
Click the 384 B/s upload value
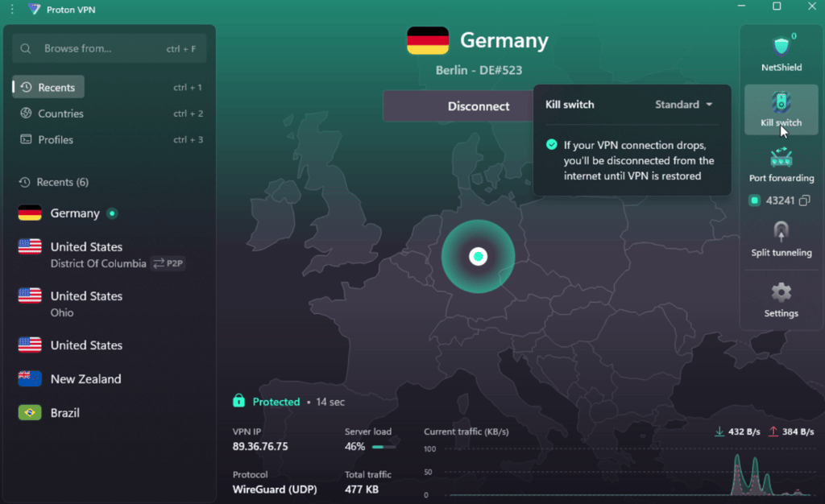[x=798, y=432]
